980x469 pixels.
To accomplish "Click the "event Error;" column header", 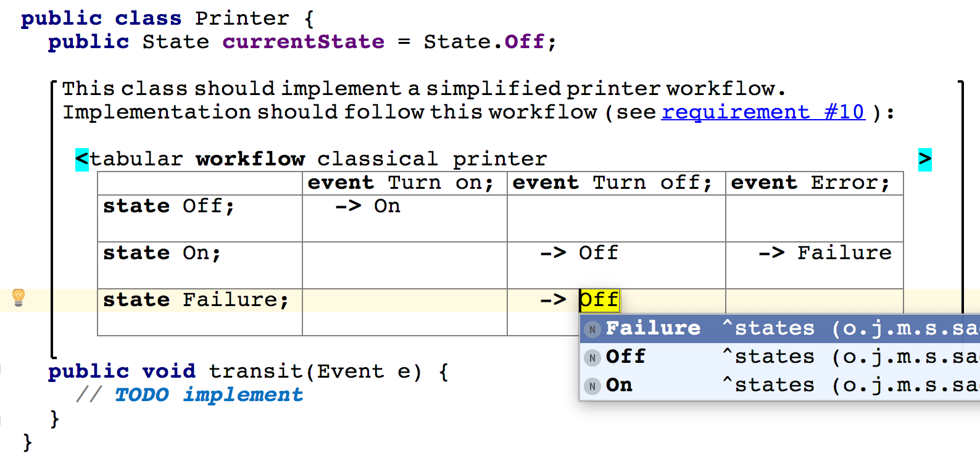I will coord(810,183).
